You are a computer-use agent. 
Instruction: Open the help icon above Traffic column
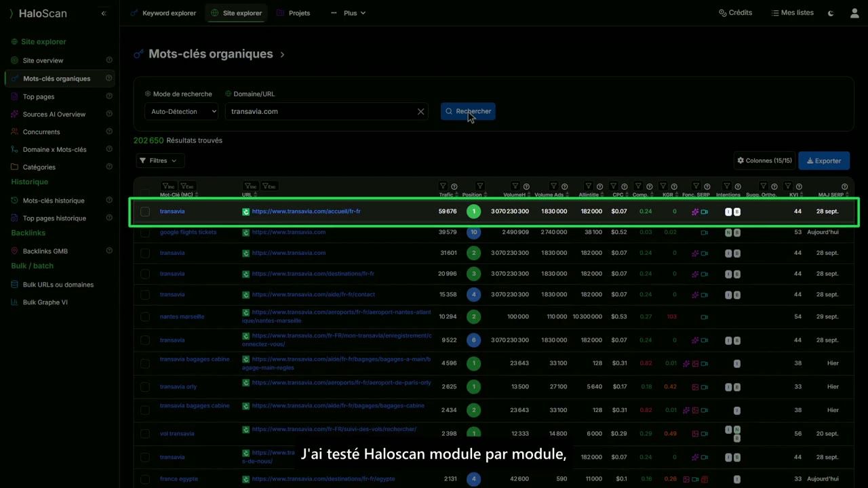454,187
